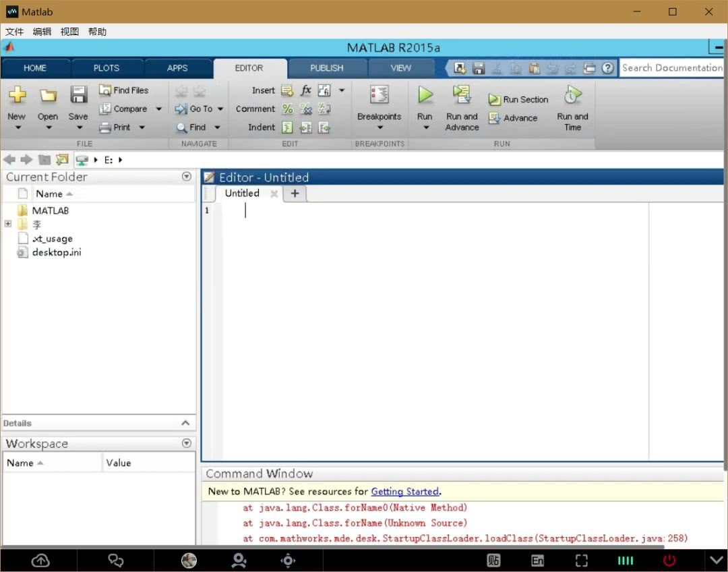This screenshot has width=728, height=572.
Task: Switch to the VIEW tab
Action: [x=400, y=68]
